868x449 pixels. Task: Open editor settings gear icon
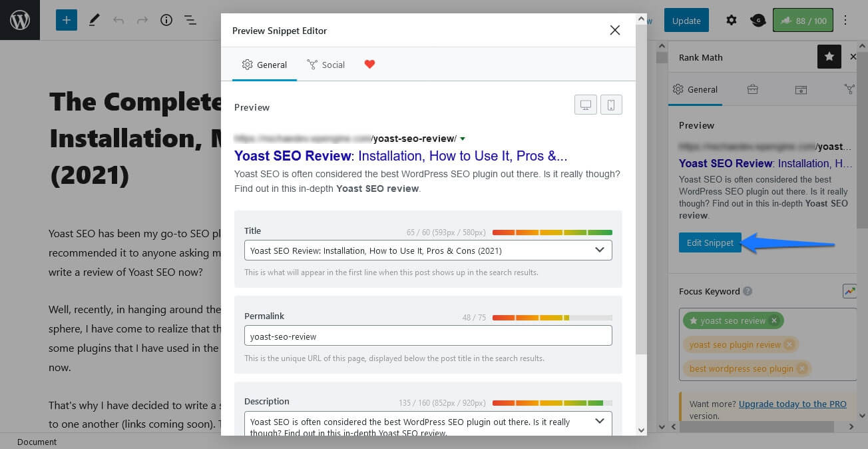coord(731,20)
